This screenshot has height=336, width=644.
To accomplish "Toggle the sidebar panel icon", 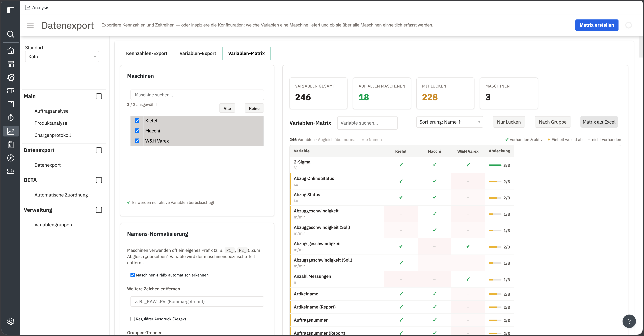I will pyautogui.click(x=11, y=10).
